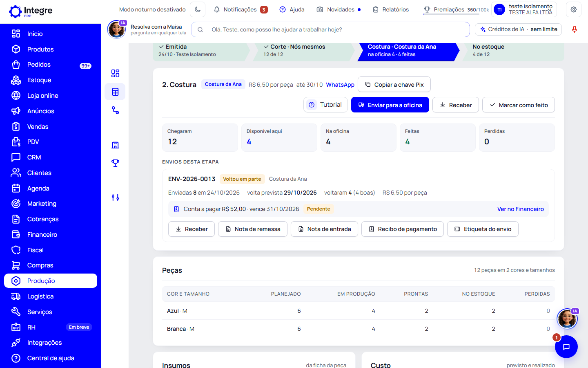Screen dimensions: 588x368
Task: Click Enviar para a oficina
Action: pos(390,105)
